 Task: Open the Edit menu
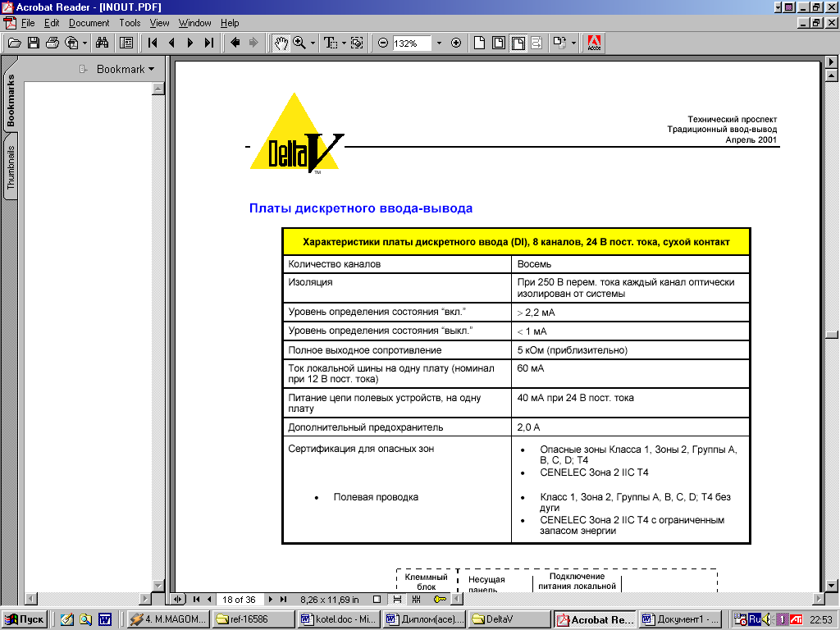[52, 23]
